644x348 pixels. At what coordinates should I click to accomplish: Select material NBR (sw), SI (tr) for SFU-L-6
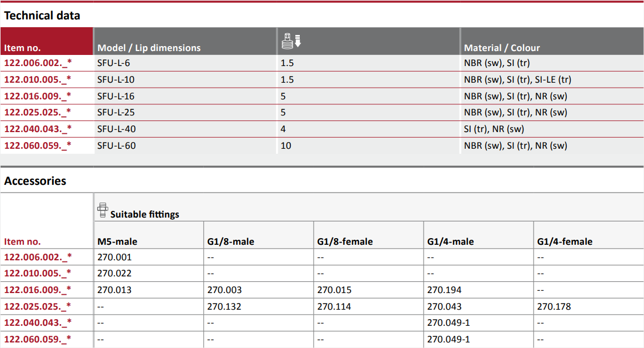pyautogui.click(x=497, y=63)
